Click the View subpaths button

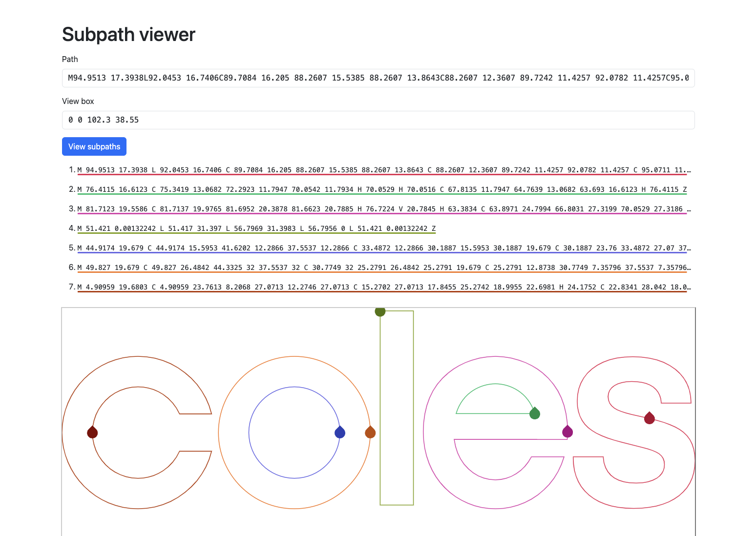pos(94,146)
